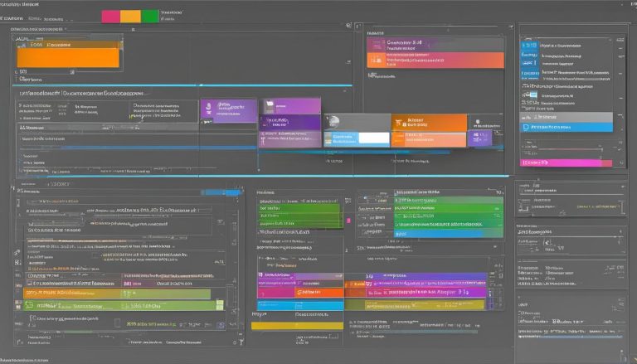
Task: Click the cart icon on the orange timeline block
Action: point(398,122)
